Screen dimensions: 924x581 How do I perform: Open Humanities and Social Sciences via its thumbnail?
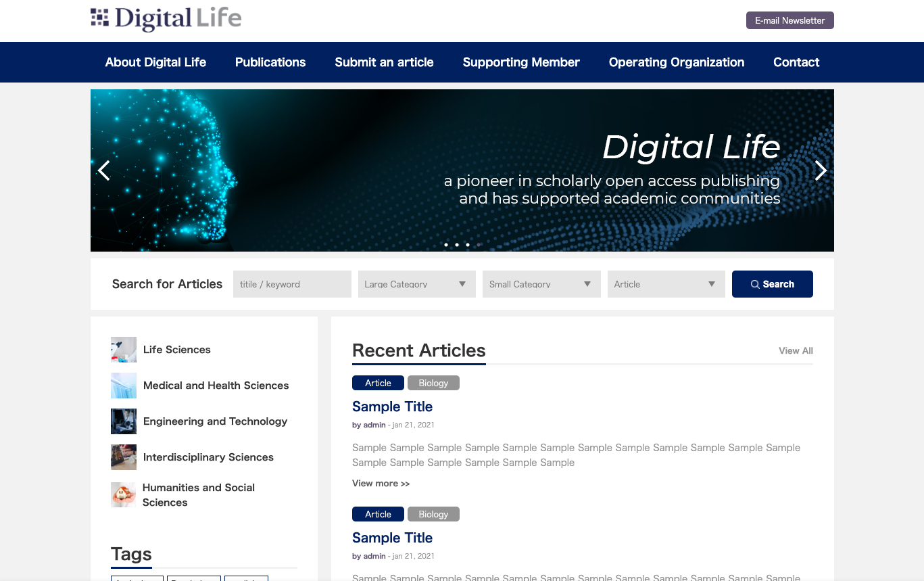(x=123, y=494)
